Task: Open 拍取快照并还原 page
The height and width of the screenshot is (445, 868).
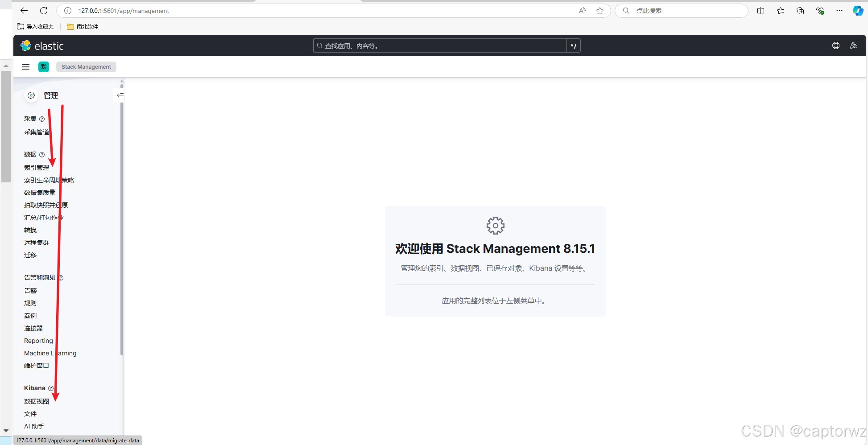Action: pos(46,205)
